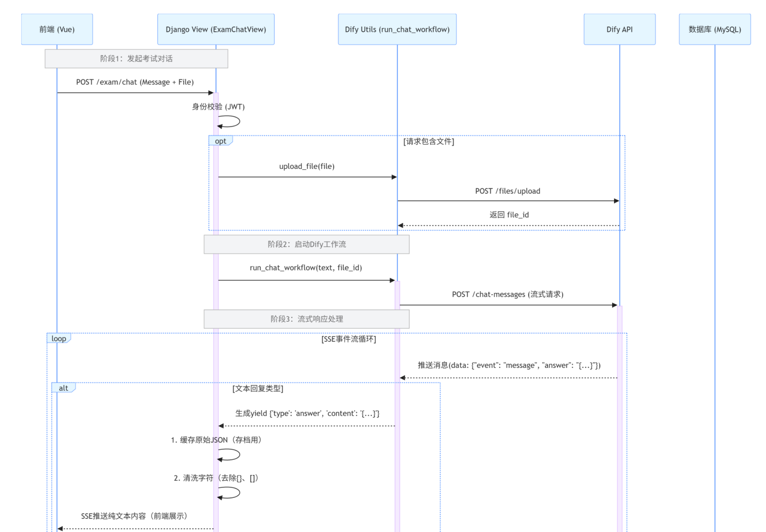Click the 返回 file_id return label
The height and width of the screenshot is (532, 766).
[509, 215]
